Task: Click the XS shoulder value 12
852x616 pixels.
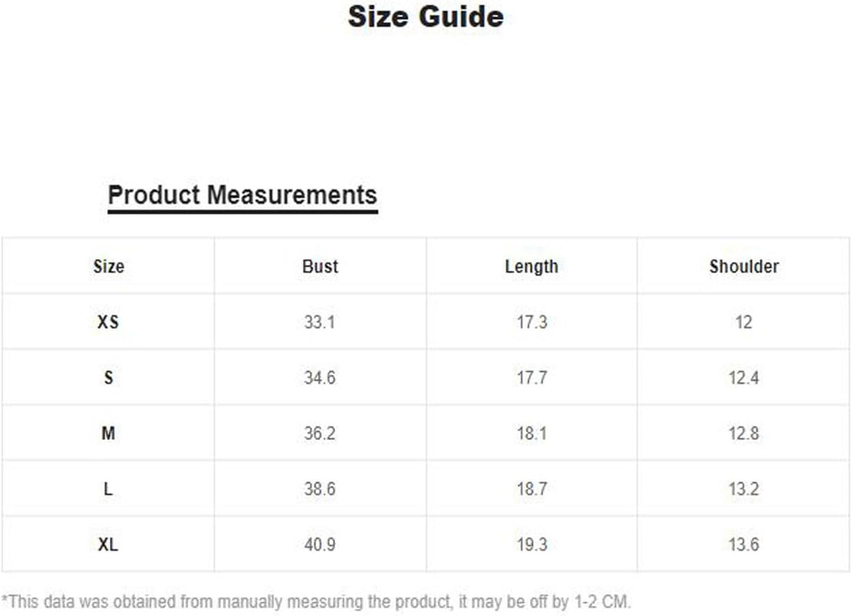Action: coord(744,322)
